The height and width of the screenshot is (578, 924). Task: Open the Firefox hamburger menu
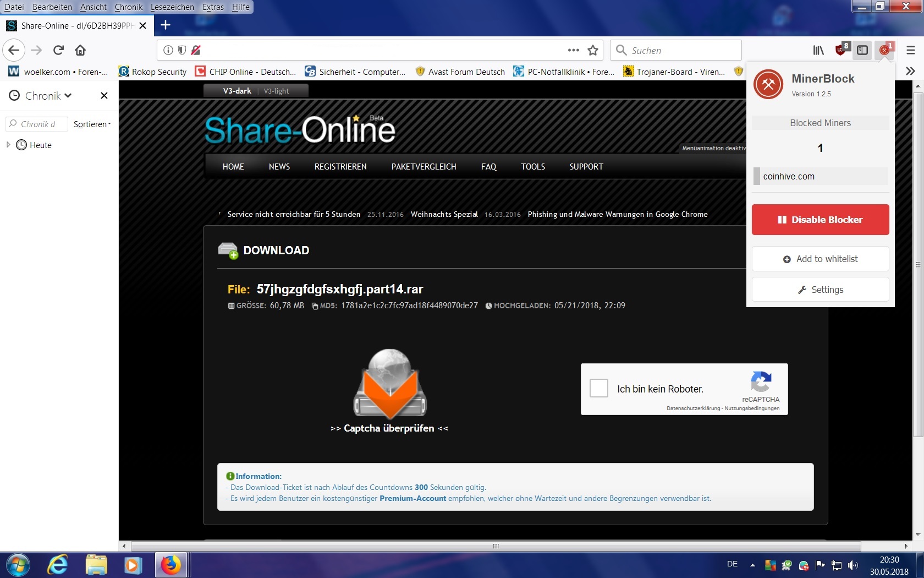(x=911, y=50)
